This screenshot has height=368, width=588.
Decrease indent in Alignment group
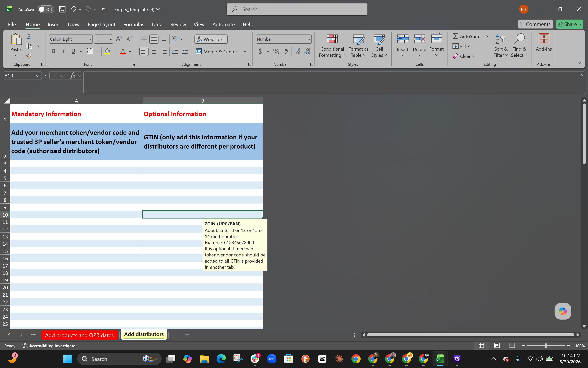(x=175, y=51)
